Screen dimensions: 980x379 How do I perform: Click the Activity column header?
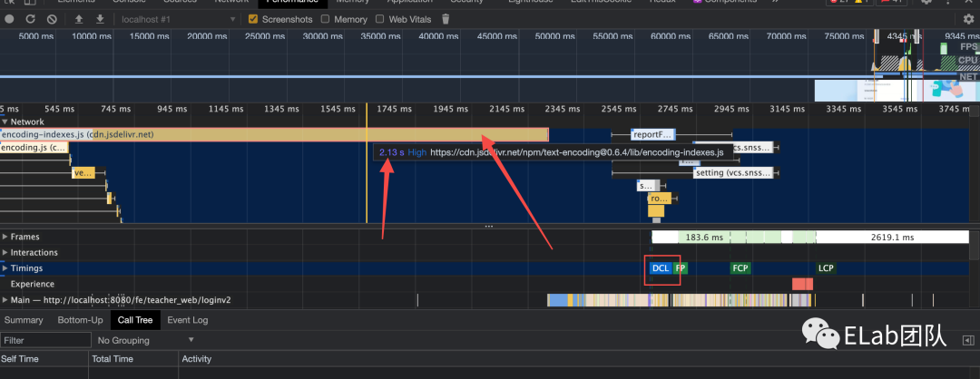578,359
